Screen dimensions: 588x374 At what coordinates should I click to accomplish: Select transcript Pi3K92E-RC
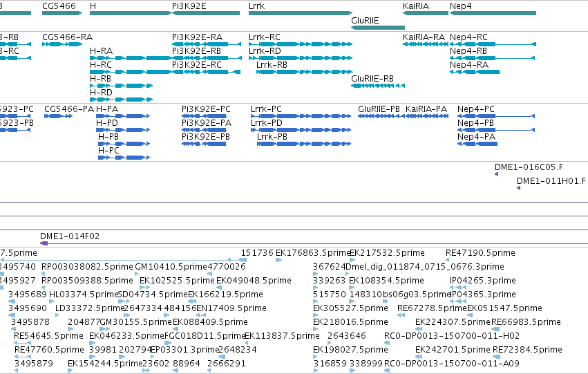207,72
